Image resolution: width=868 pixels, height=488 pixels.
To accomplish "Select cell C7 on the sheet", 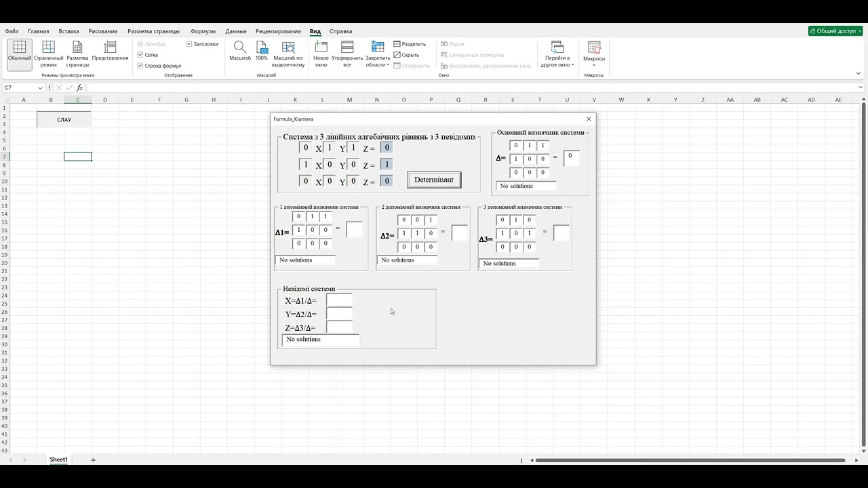I will pos(78,157).
